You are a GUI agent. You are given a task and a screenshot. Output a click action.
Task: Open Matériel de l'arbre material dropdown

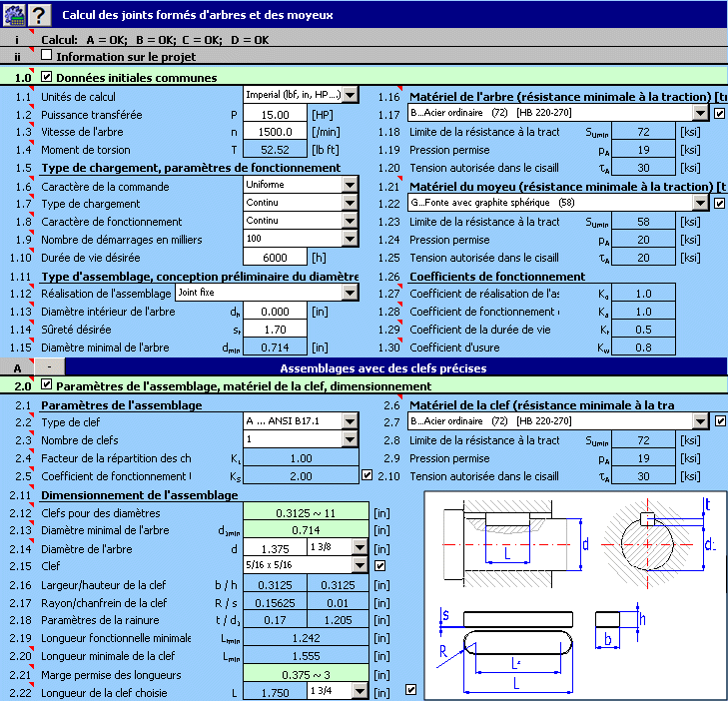700,113
